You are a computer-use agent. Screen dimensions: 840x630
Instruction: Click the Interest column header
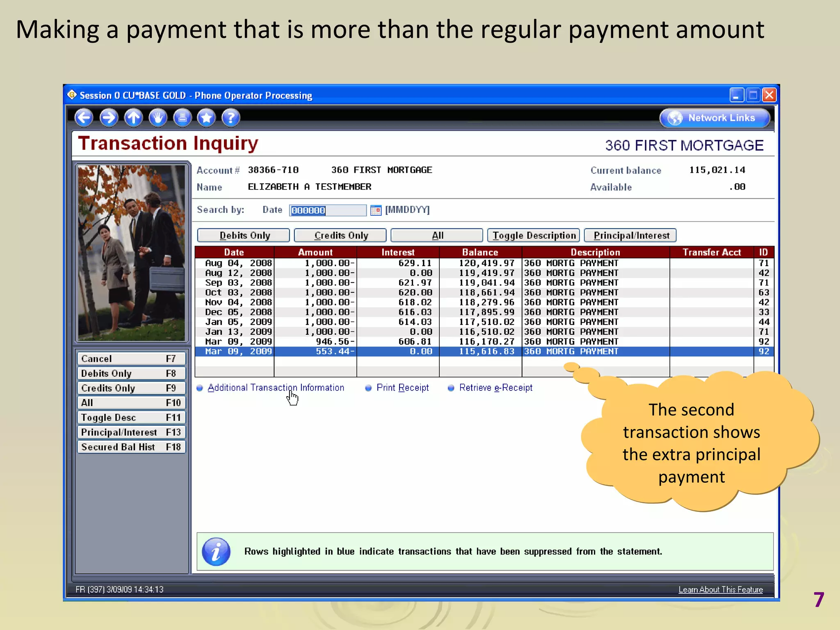point(398,252)
